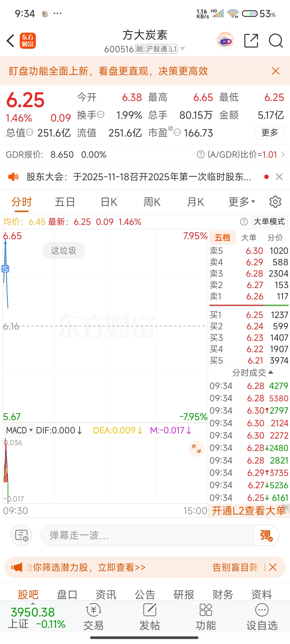Switch to 研报 tab
The height and width of the screenshot is (644, 290).
(184, 595)
